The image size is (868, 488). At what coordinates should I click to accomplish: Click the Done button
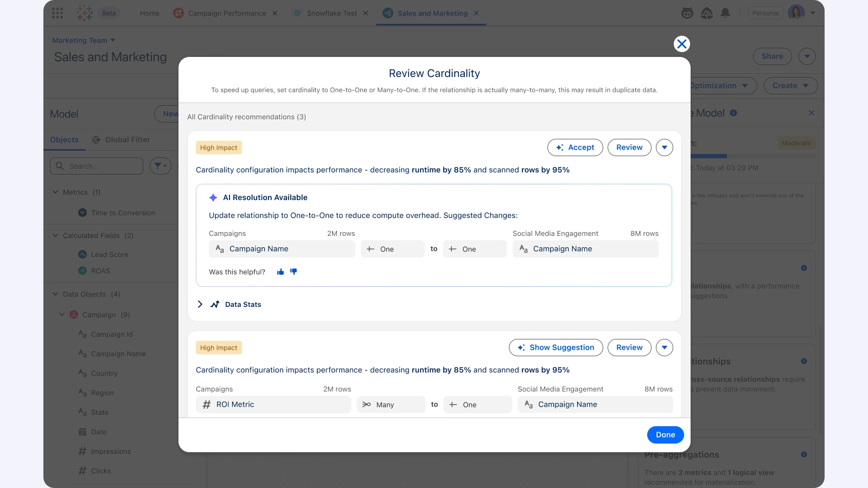click(665, 435)
